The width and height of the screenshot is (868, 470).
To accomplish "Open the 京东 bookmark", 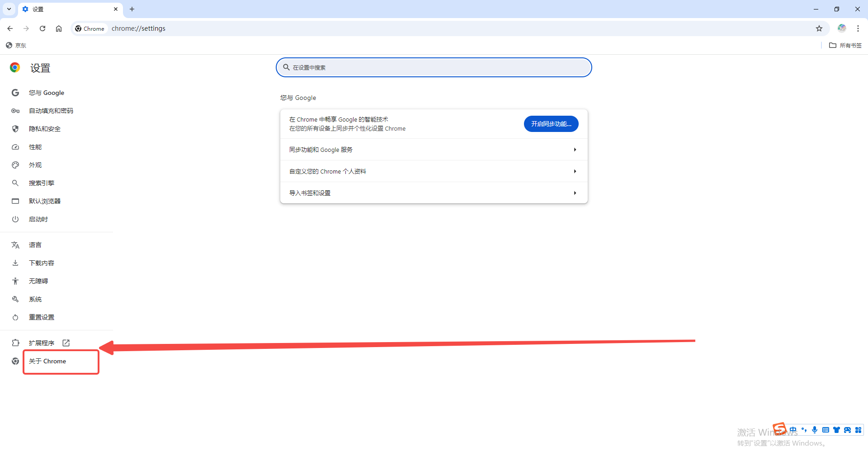I will tap(16, 45).
